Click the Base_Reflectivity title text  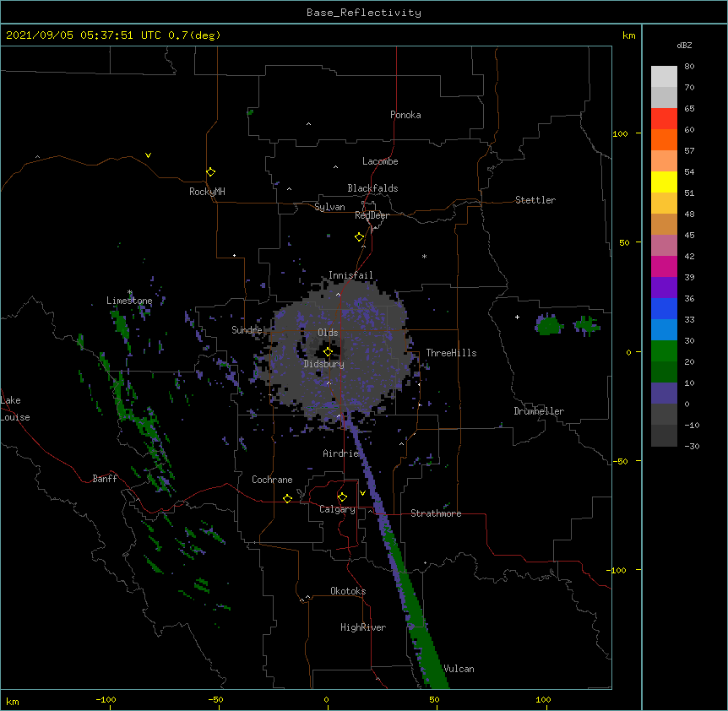point(364,13)
